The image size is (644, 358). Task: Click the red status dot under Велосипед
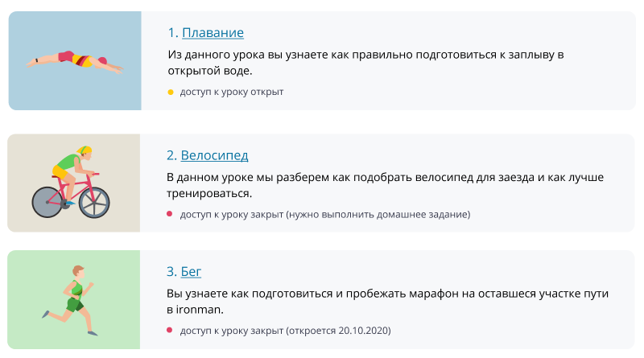tap(169, 214)
